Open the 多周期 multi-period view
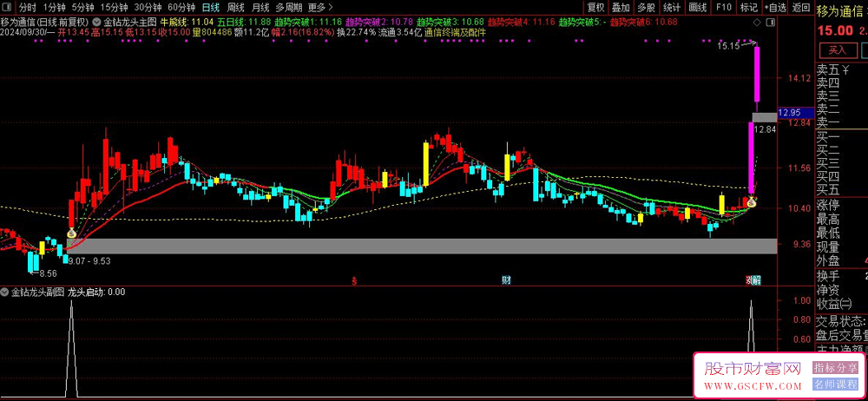This screenshot has width=868, height=401. click(289, 7)
